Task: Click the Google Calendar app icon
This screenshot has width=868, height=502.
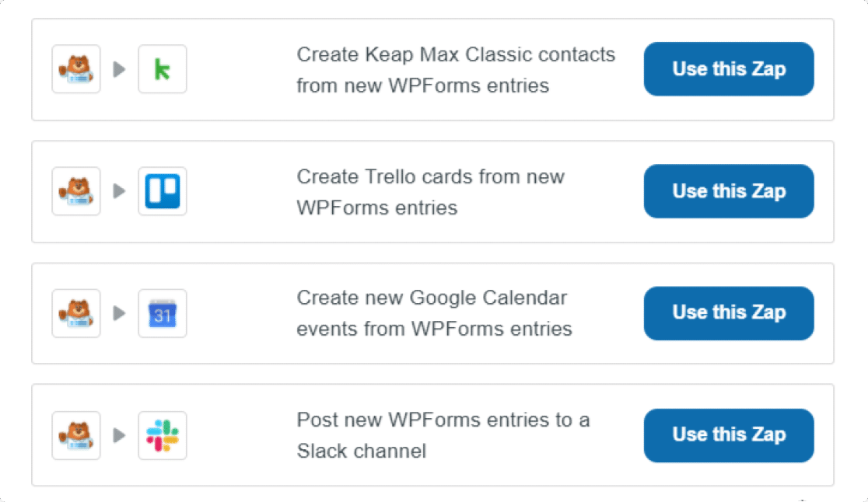Action: coord(163,314)
